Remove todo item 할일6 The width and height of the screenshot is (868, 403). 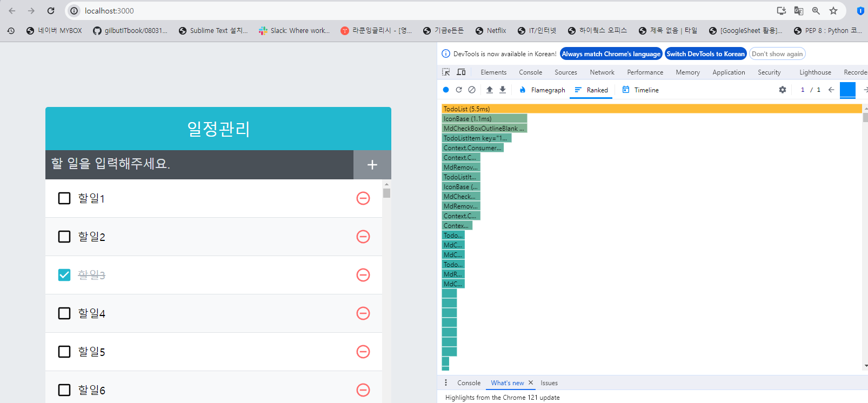point(363,390)
